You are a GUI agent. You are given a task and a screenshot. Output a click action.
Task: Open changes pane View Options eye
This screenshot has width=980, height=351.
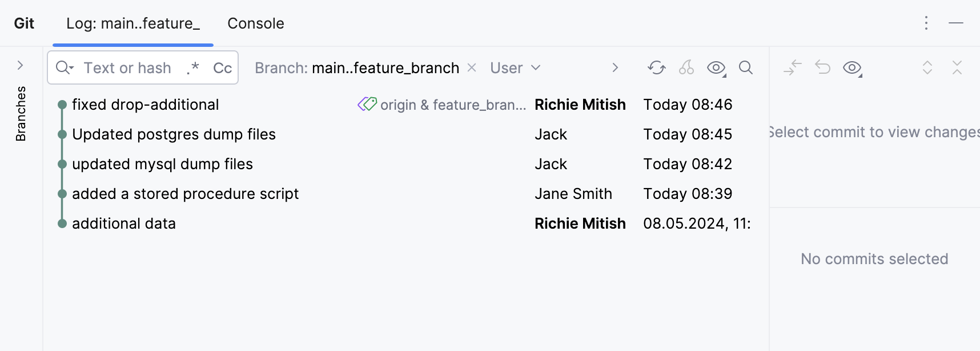(852, 68)
